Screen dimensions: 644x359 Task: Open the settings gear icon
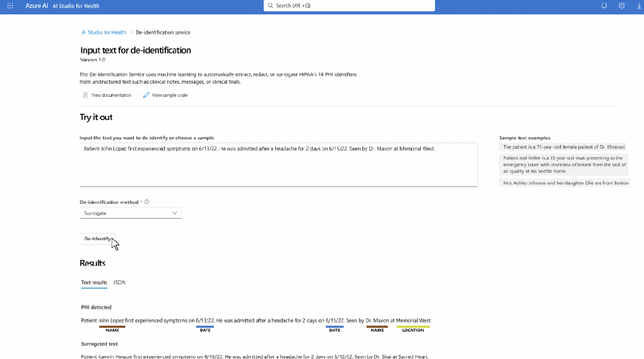tap(621, 6)
